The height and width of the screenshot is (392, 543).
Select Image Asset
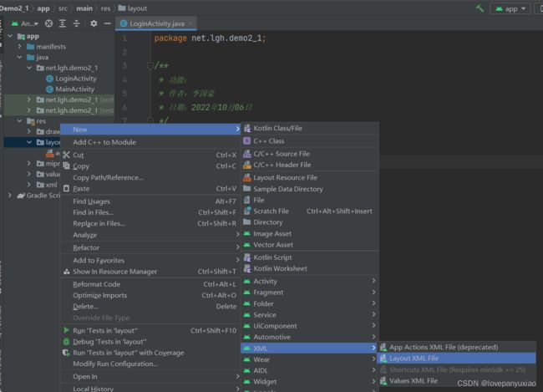pyautogui.click(x=310, y=233)
